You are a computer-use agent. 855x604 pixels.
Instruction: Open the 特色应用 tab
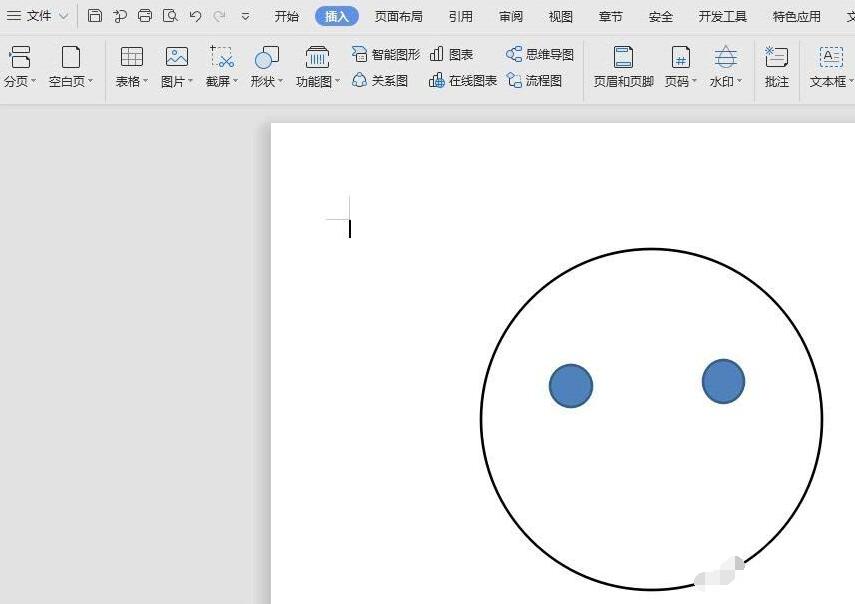pos(797,16)
